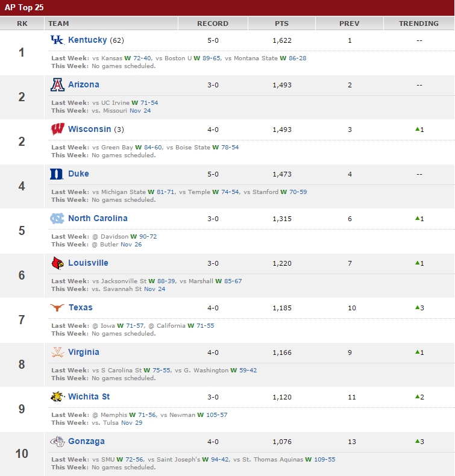Click the Virginia Cavaliers logo icon
Screen dimensions: 455x476
click(x=57, y=352)
